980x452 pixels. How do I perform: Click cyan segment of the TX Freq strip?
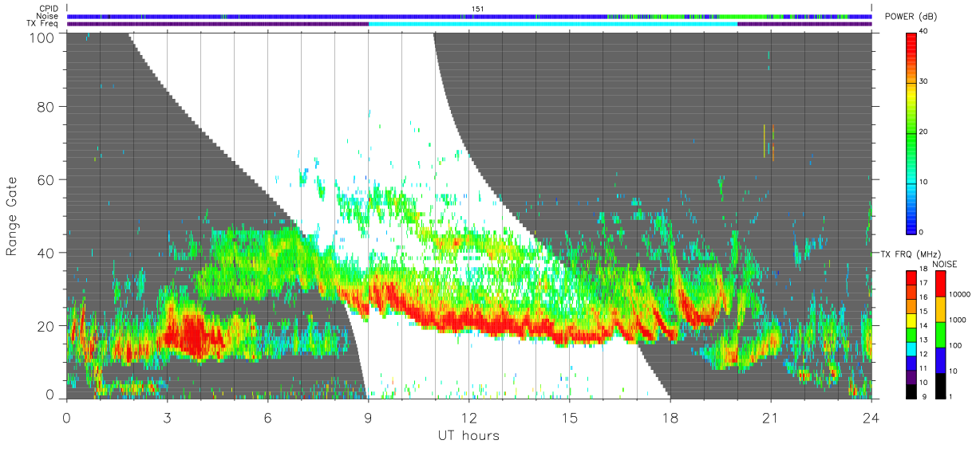(553, 24)
